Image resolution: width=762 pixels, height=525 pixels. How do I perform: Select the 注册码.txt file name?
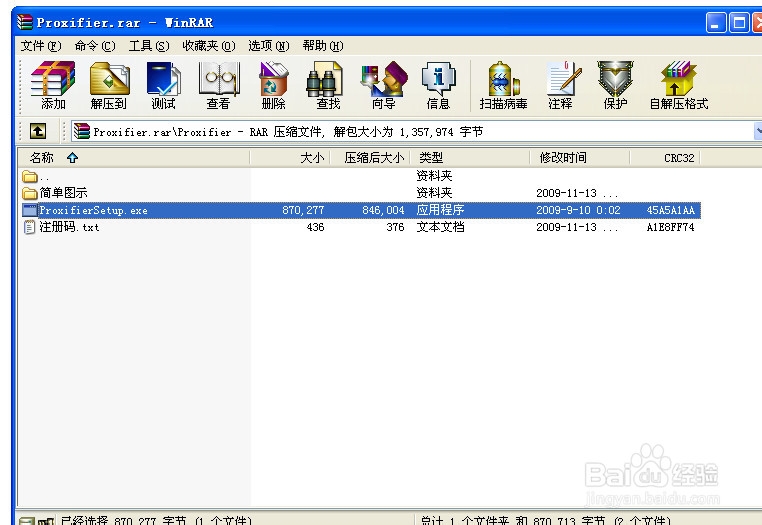pyautogui.click(x=69, y=227)
